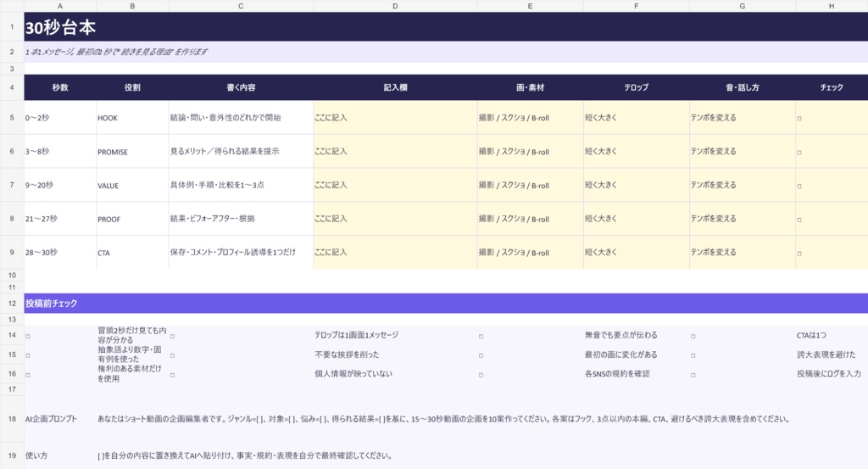Tick the check box in the PROOF row
The image size is (868, 469).
[x=798, y=220]
